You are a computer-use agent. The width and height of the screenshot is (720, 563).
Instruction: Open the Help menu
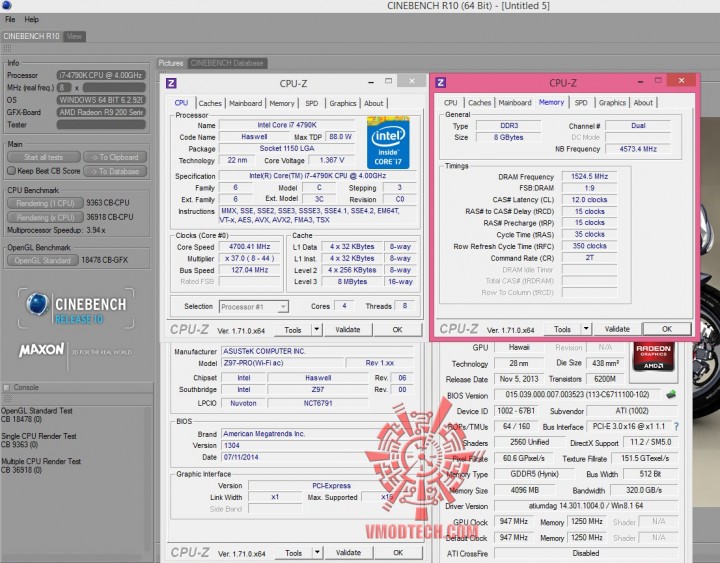tap(32, 19)
